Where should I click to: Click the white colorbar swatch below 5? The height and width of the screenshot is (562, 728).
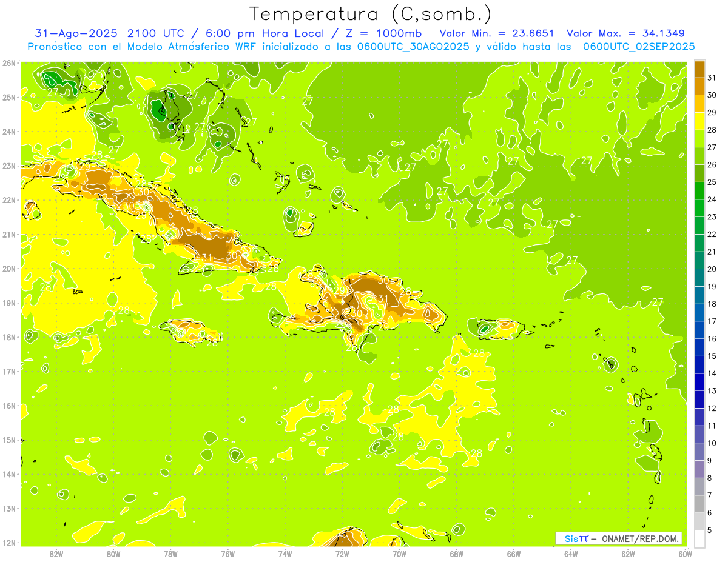[x=700, y=538]
